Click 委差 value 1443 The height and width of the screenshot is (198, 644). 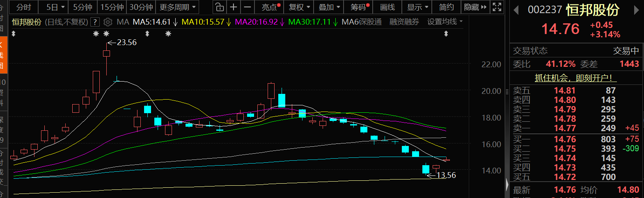tap(629, 64)
